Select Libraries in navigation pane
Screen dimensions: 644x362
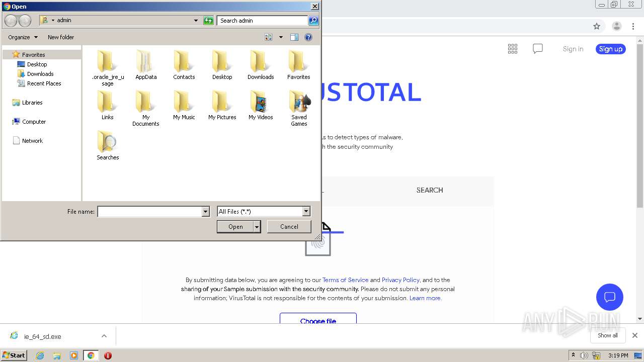pos(32,103)
